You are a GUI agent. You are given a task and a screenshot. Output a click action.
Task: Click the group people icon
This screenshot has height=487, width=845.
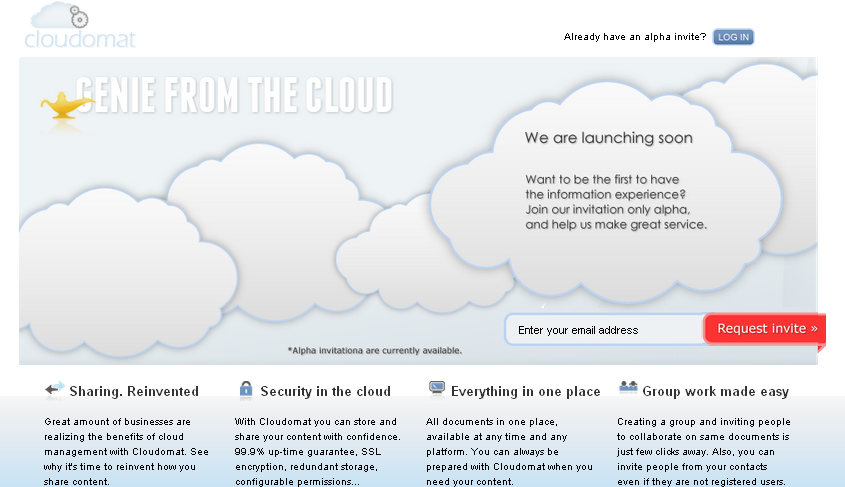tap(628, 387)
